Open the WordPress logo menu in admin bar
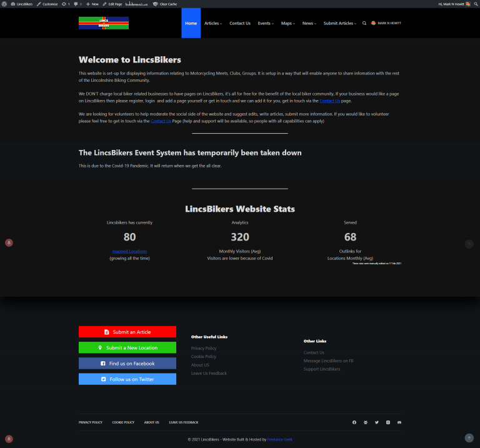 coord(4,4)
